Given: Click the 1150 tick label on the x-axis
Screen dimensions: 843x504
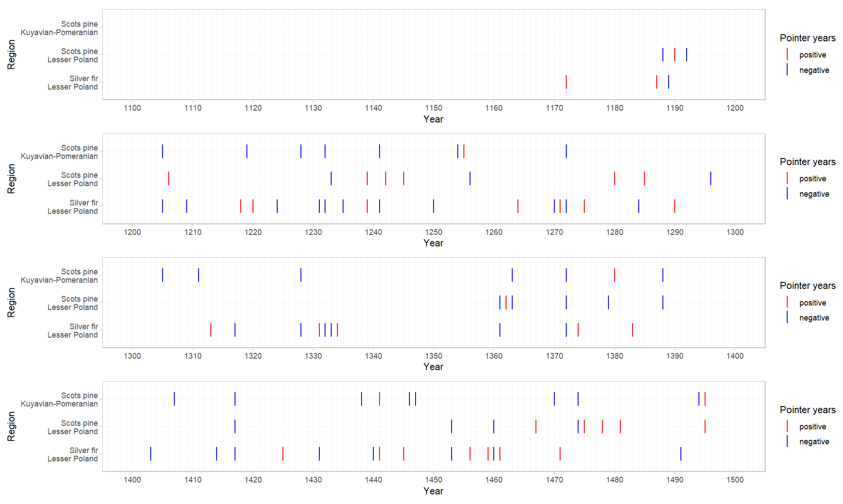Looking at the screenshot, I should (434, 108).
